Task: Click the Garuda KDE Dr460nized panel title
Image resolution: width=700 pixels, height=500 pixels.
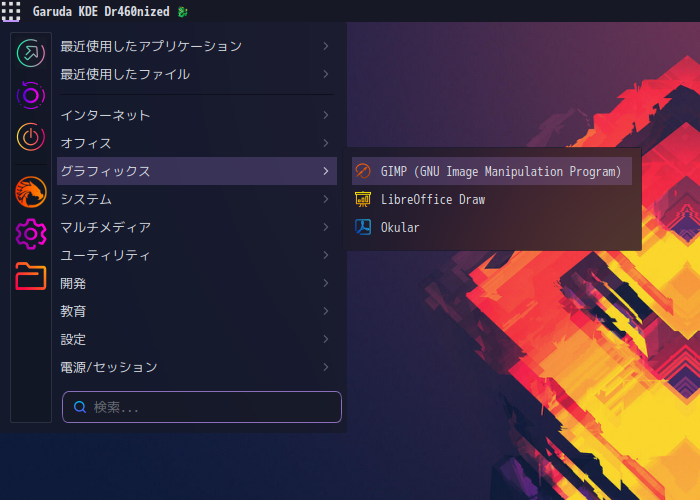Action: (x=101, y=12)
